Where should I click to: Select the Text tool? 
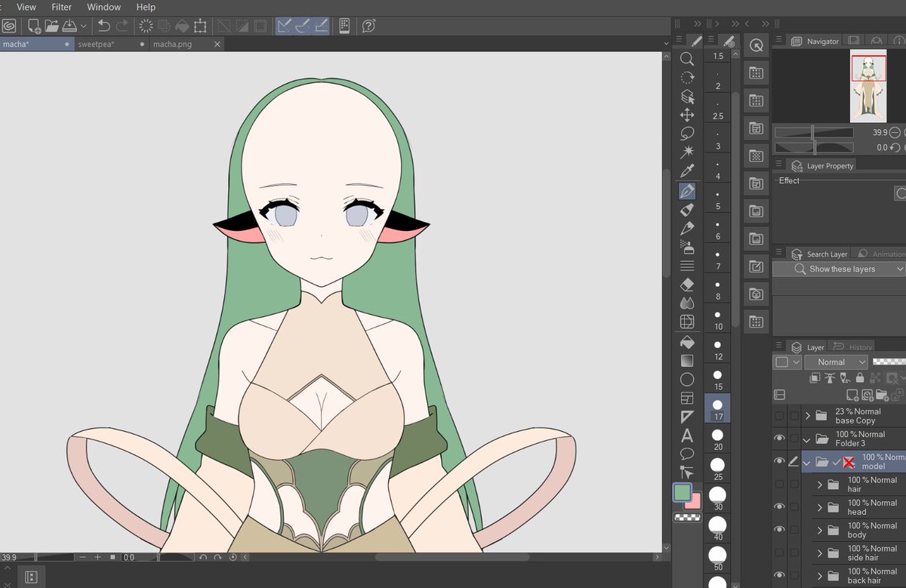tap(687, 436)
